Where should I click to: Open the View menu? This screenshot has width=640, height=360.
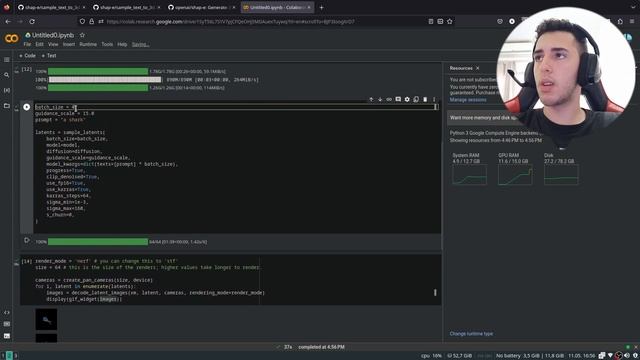click(x=53, y=44)
